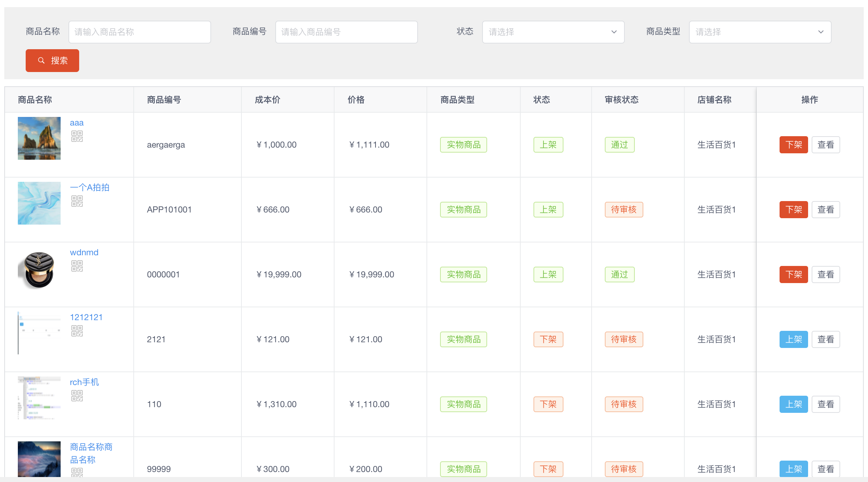This screenshot has width=868, height=482.
Task: Click 上架 button for rch手机 row
Action: [x=794, y=404]
